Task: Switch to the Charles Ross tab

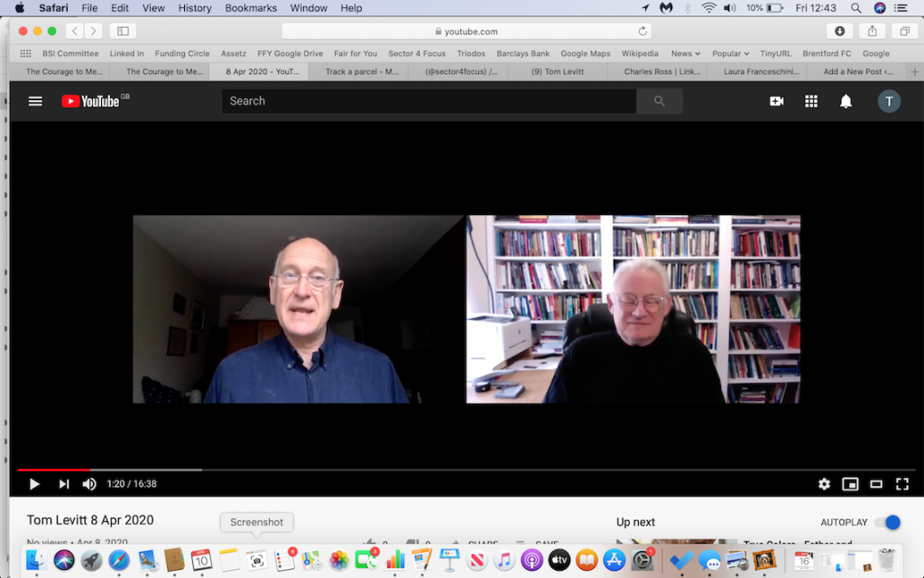Action: pyautogui.click(x=662, y=72)
